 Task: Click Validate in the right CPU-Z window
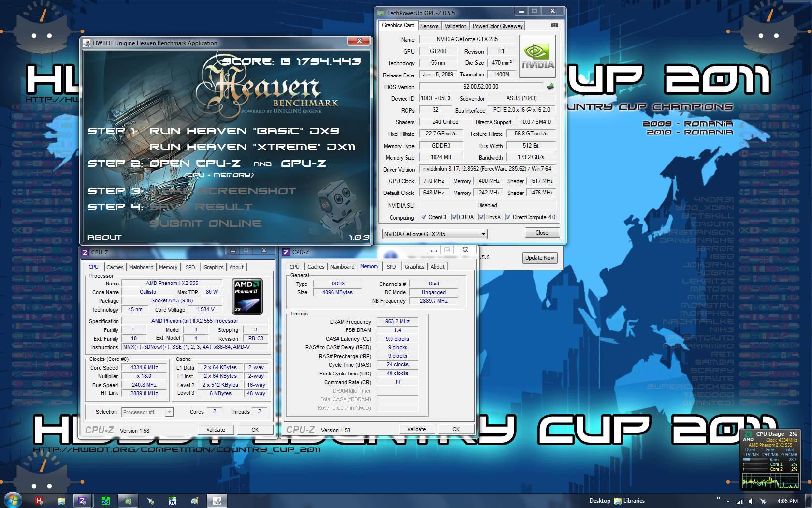click(x=417, y=429)
